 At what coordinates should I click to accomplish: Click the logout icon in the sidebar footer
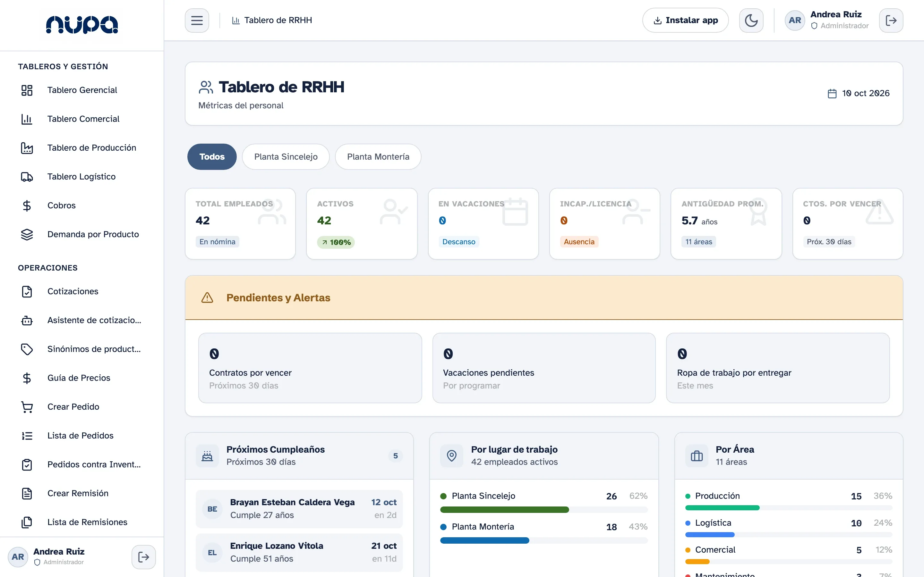(x=143, y=557)
